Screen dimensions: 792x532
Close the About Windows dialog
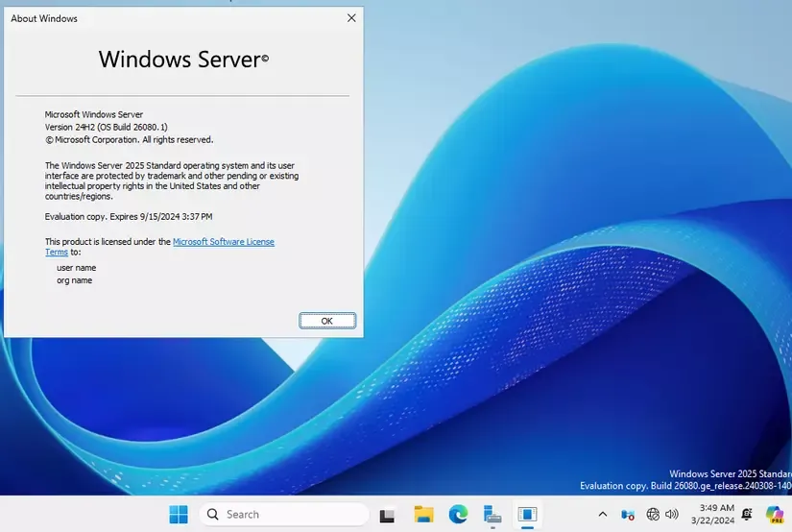click(351, 18)
